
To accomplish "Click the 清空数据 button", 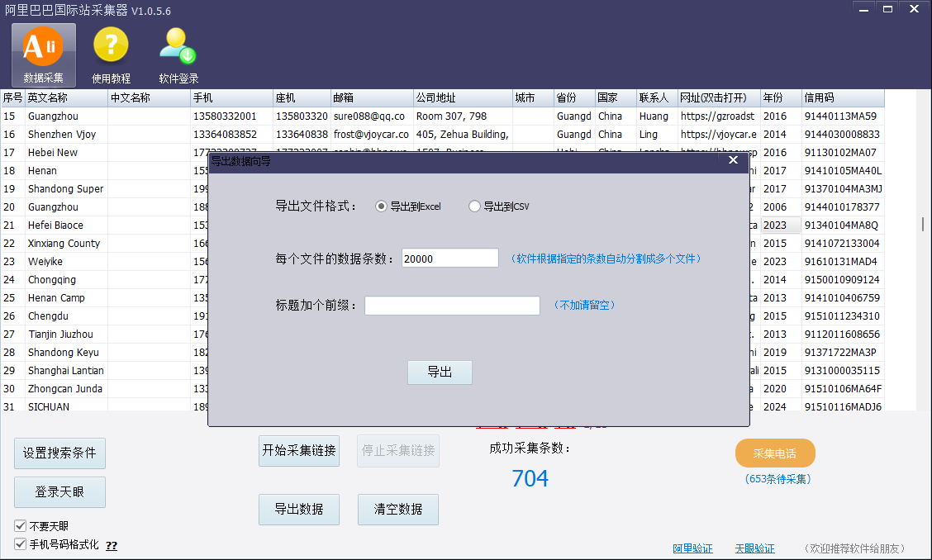I will [x=398, y=510].
